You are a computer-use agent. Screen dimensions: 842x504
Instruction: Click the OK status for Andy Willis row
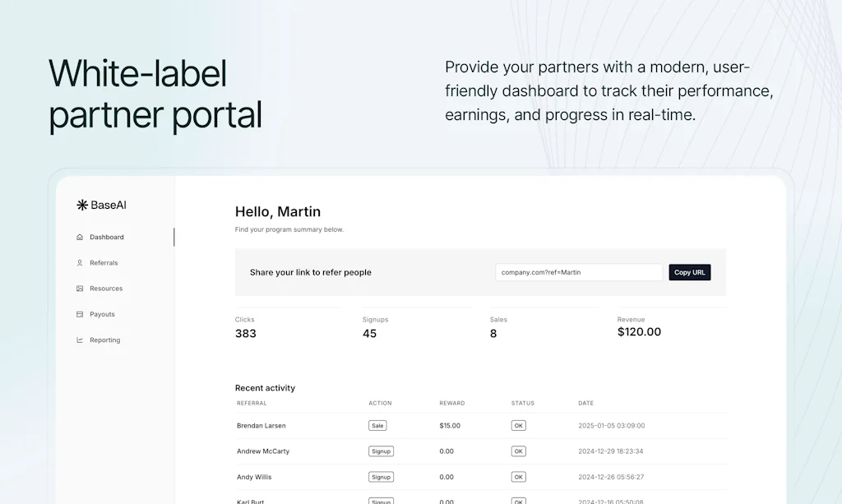[518, 476]
